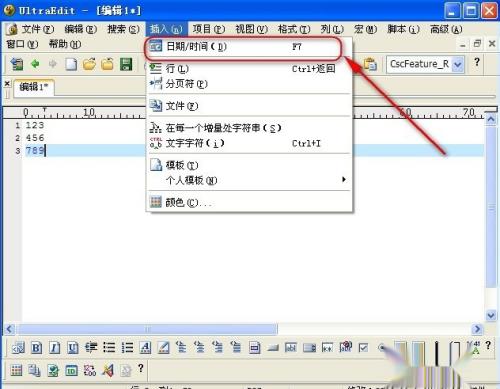Screen dimensions: 500x389
Task: Click the Italic I icon in bottom toolbar
Action: coord(54,348)
